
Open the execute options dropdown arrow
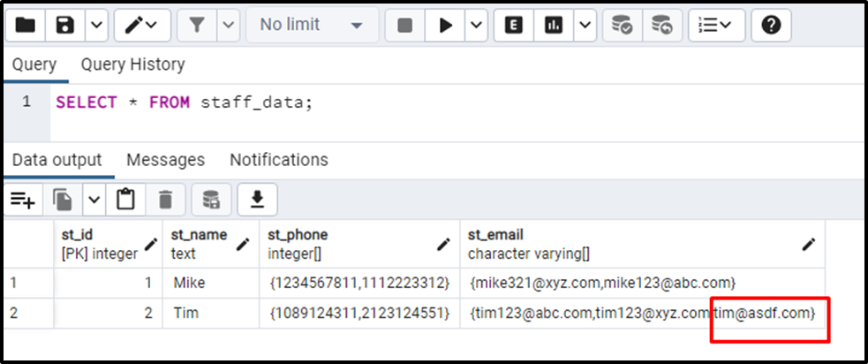click(x=477, y=26)
